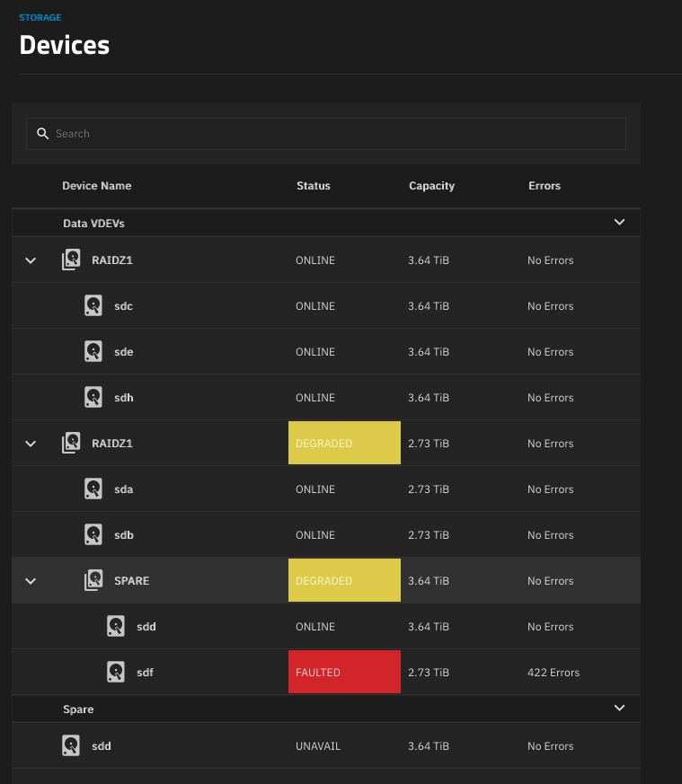Click the UNAVAIL status text
The image size is (682, 784).
point(318,746)
